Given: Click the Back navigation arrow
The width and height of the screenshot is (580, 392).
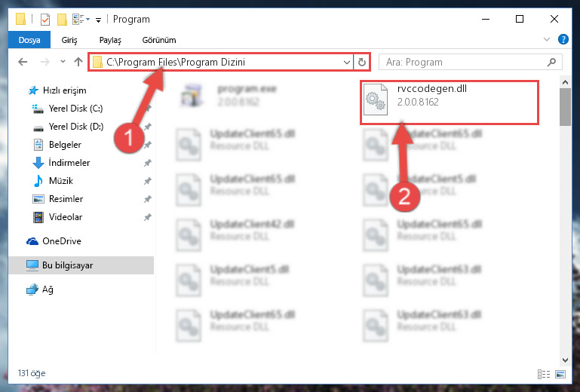Looking at the screenshot, I should [x=23, y=62].
